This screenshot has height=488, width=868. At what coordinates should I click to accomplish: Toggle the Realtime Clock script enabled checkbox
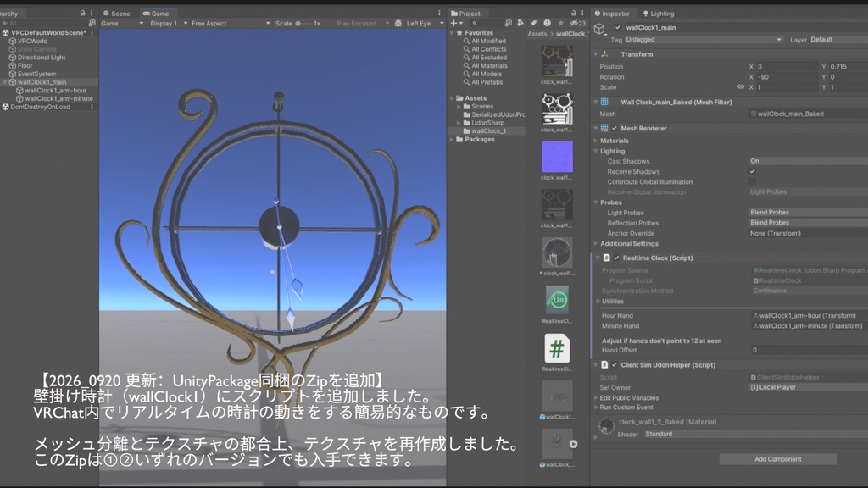pos(617,258)
